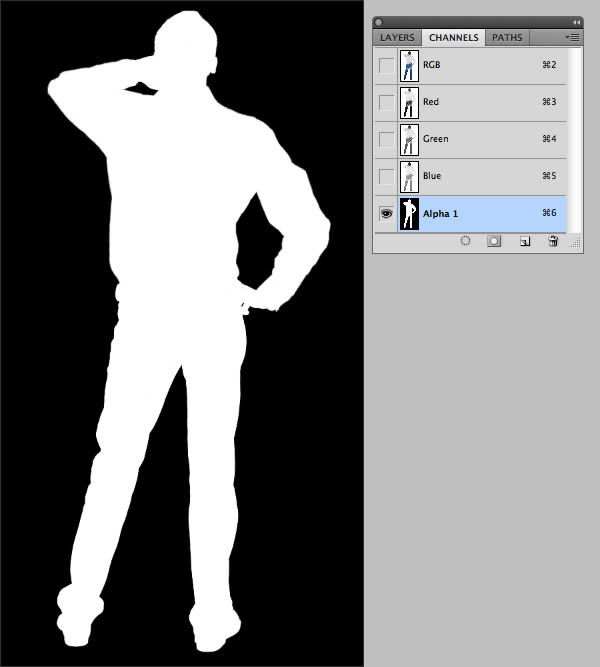The width and height of the screenshot is (600, 667).
Task: Click the ⌘3 shortcut label
Action: pyautogui.click(x=549, y=102)
